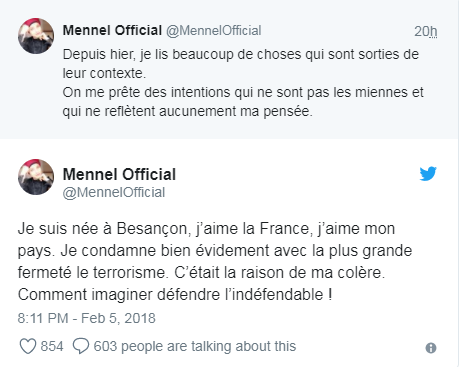Click the line mentioning 'fermeté le terrorisme'
459x367 pixels.
tap(201, 273)
